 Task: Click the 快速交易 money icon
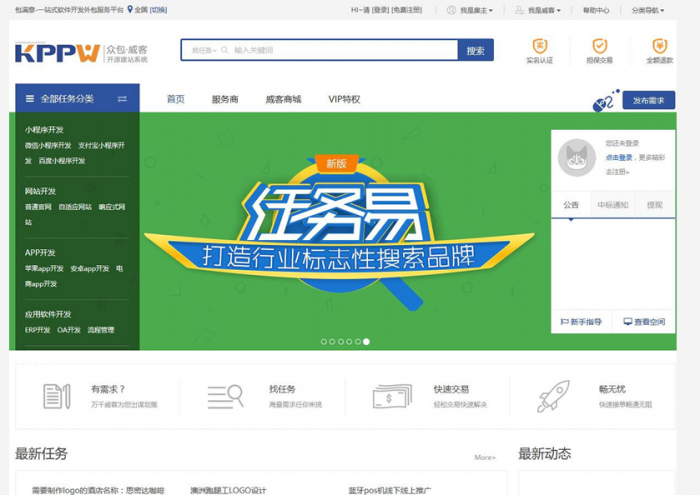tap(392, 396)
